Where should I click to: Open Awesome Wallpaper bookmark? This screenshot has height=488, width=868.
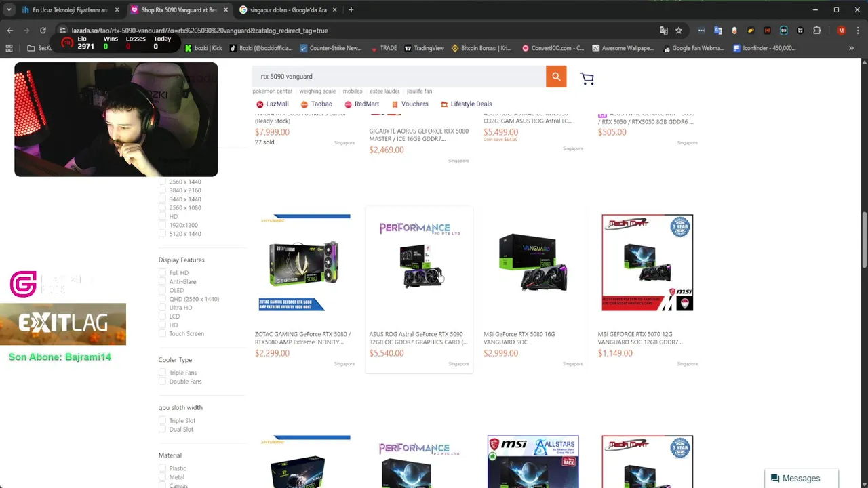click(623, 48)
